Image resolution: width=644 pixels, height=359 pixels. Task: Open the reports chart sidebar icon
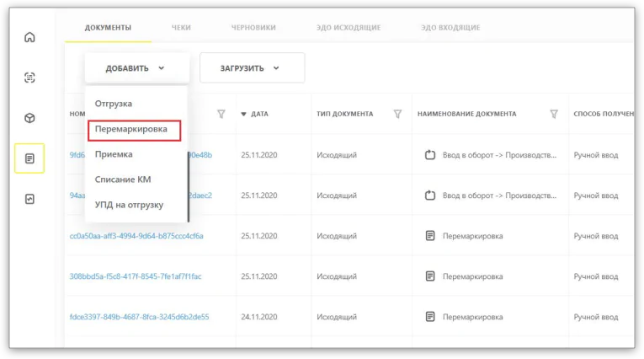(30, 199)
